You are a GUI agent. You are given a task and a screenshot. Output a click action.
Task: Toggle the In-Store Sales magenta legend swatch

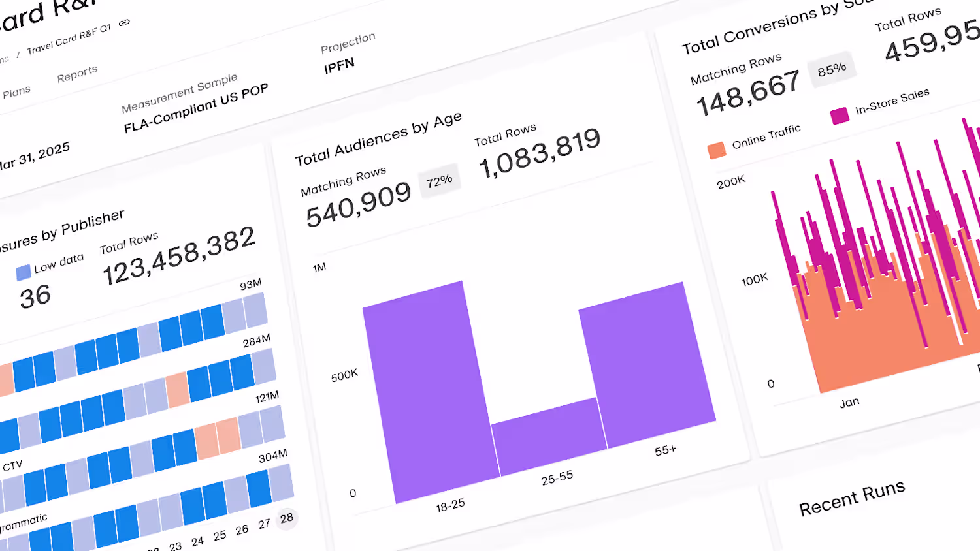point(840,116)
